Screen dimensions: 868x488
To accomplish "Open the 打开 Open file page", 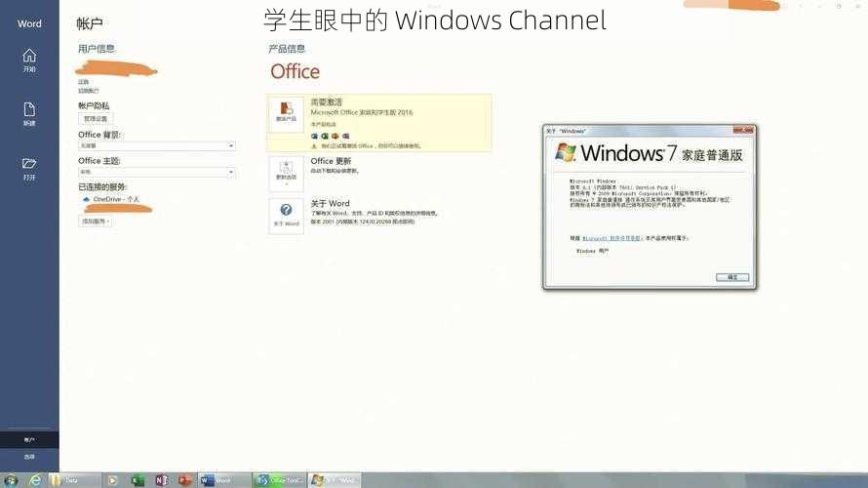I will [x=29, y=169].
